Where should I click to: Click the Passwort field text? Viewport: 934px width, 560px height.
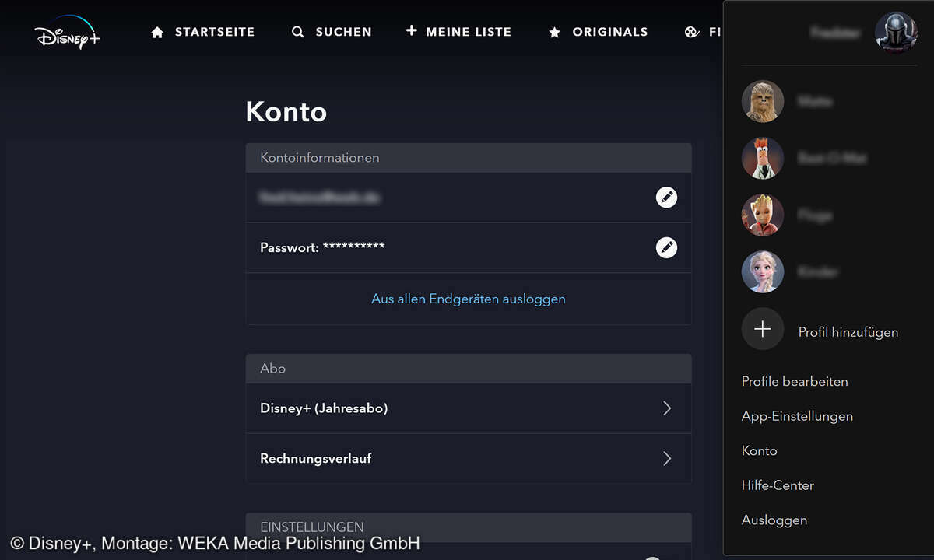pyautogui.click(x=322, y=247)
